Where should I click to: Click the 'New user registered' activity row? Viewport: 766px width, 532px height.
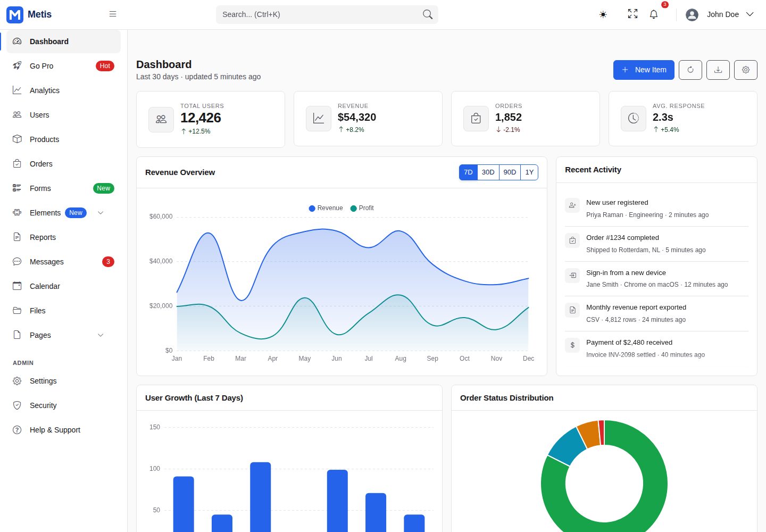point(656,209)
